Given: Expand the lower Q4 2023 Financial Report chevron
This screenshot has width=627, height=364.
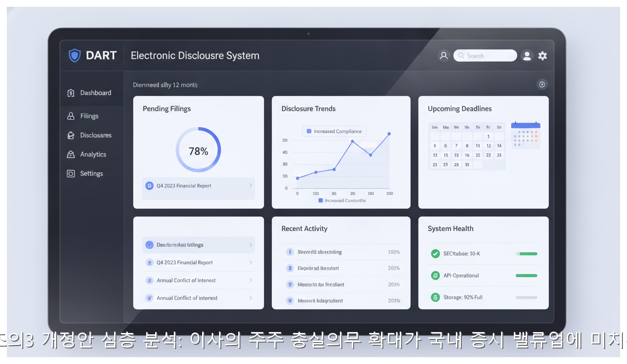Looking at the screenshot, I should click(251, 263).
